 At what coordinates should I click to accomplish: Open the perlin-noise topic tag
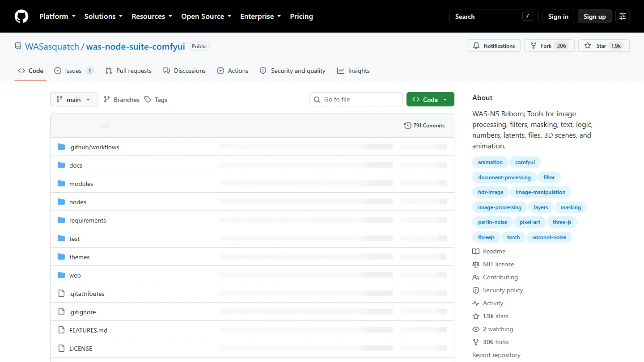coord(492,222)
